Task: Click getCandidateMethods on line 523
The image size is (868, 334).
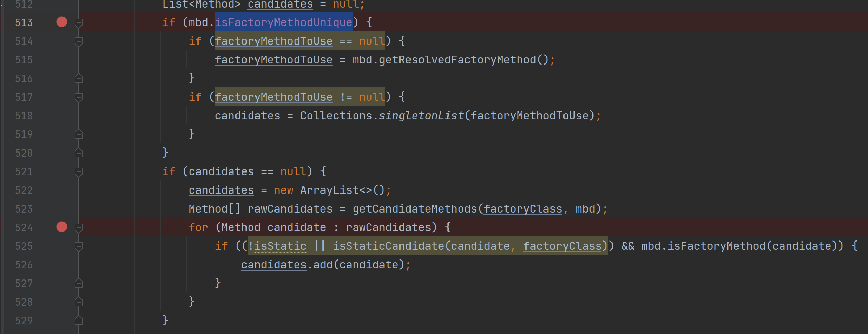Action: click(x=414, y=209)
